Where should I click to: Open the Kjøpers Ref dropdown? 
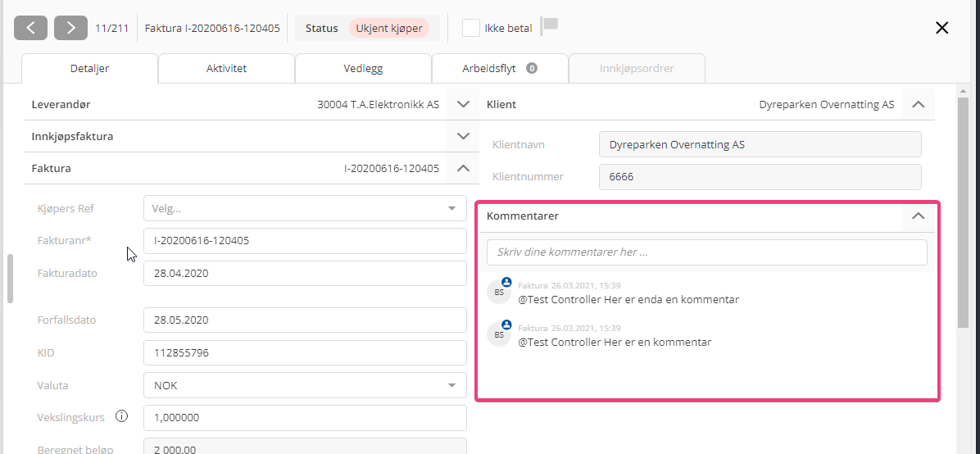pyautogui.click(x=305, y=208)
